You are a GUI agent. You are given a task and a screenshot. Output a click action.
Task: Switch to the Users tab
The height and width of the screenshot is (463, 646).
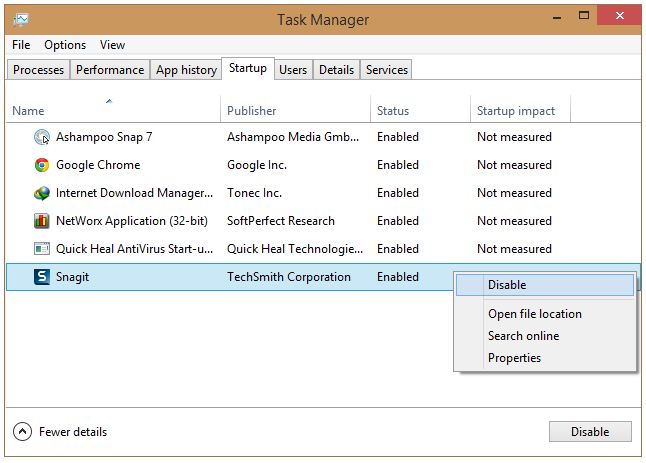[293, 70]
